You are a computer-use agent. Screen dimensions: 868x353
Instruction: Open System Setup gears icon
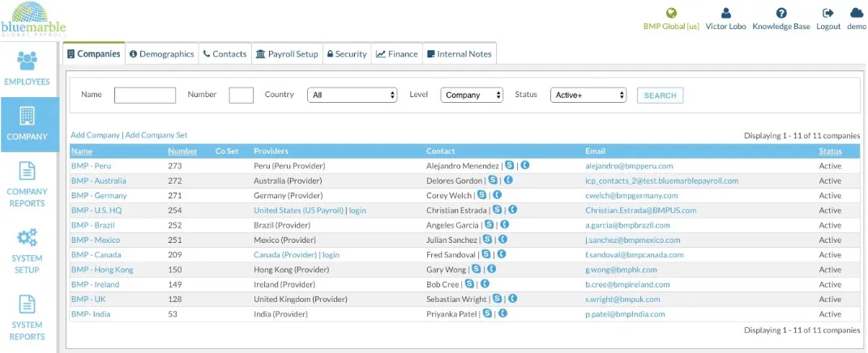coord(27,237)
